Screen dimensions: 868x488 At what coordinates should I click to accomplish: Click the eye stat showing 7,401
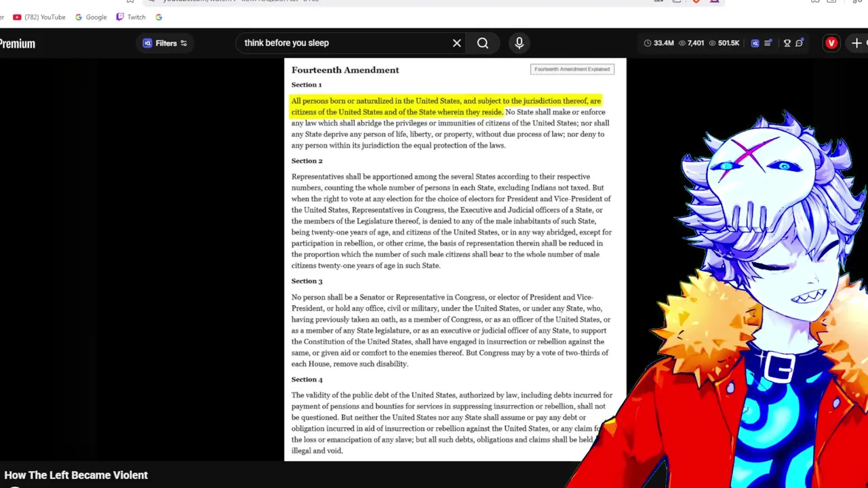[691, 43]
